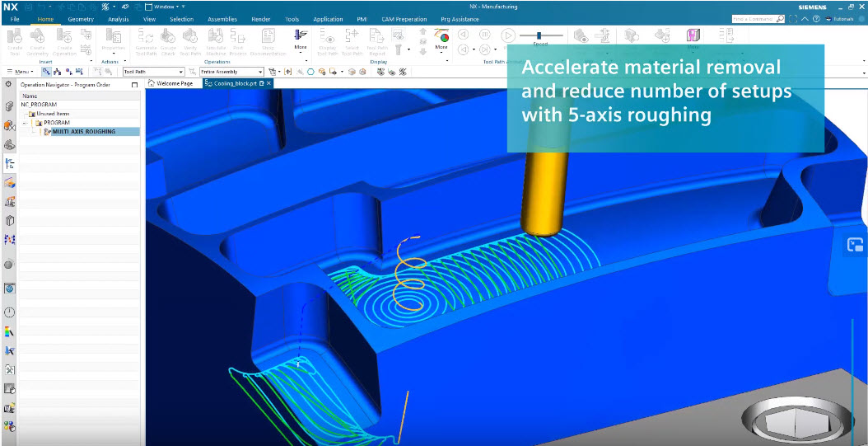868x446 pixels.
Task: Expand the Window dropdown in title bar
Action: tap(165, 7)
